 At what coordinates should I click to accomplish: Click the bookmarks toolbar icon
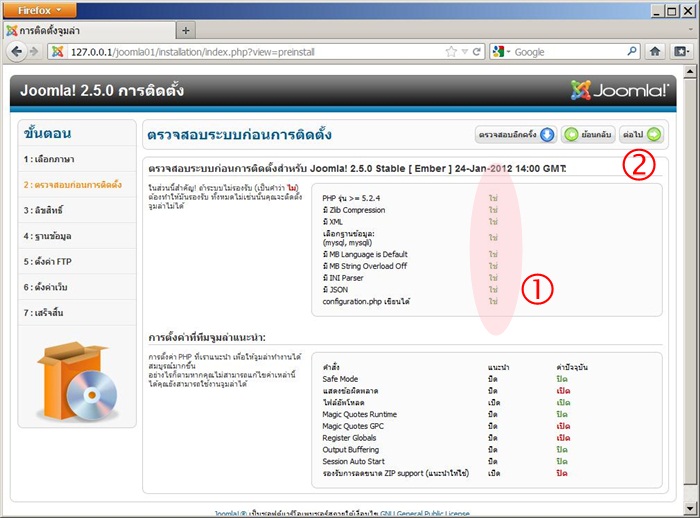(x=681, y=52)
